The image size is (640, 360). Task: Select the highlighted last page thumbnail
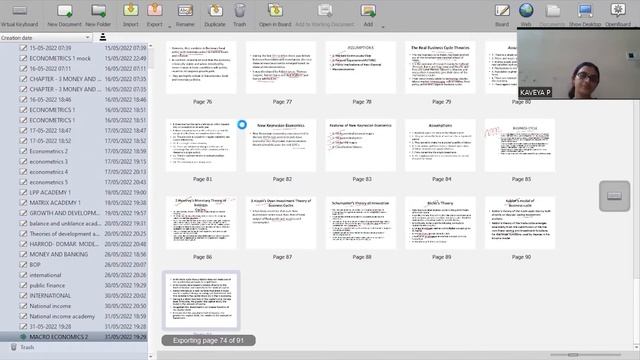pyautogui.click(x=202, y=300)
